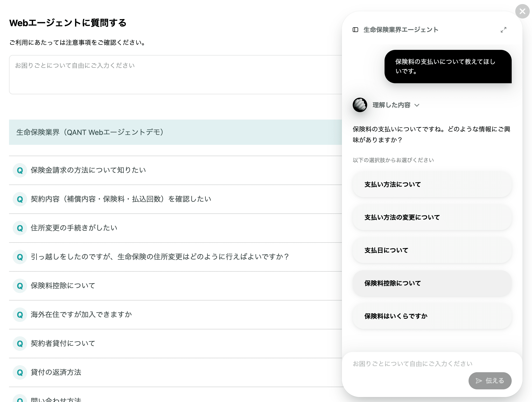Choose the 保険料控除について chat option

point(432,283)
